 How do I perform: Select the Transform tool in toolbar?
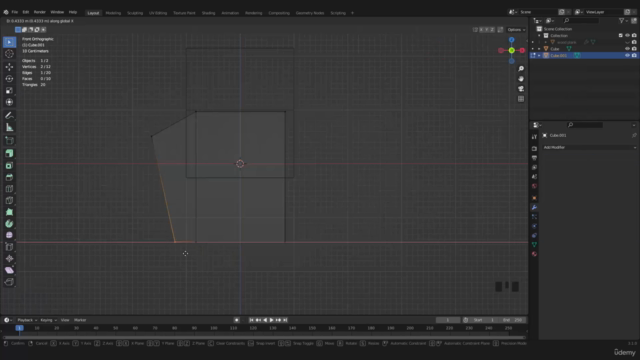[9, 102]
